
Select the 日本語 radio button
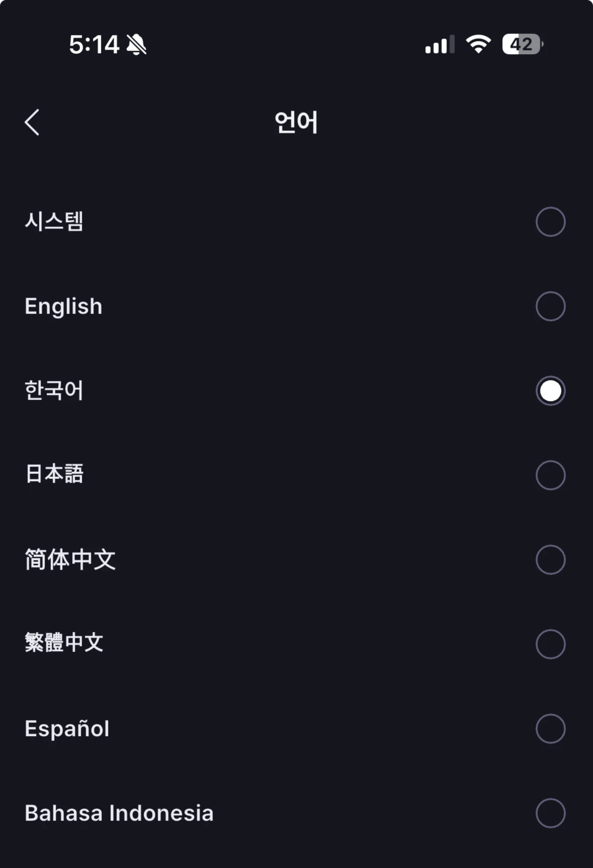click(550, 475)
